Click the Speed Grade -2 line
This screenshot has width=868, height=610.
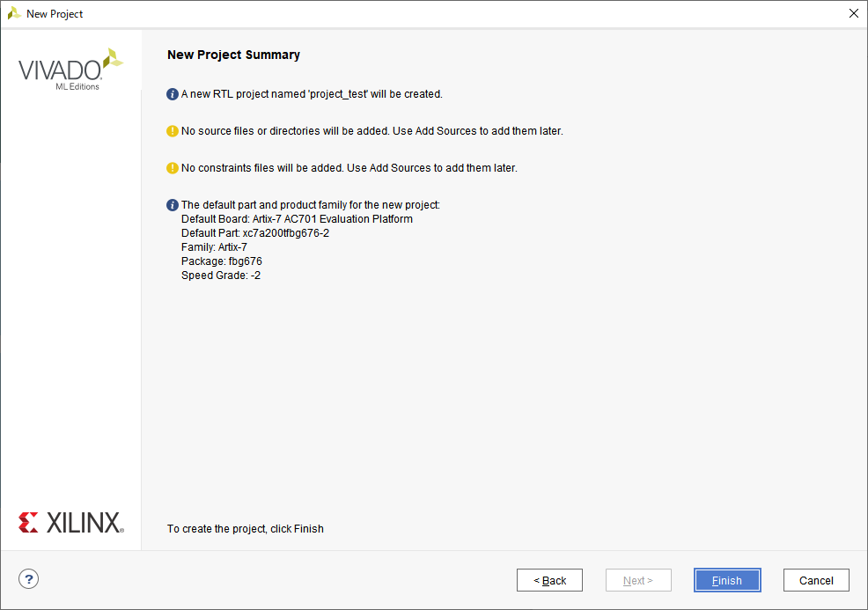[221, 276]
